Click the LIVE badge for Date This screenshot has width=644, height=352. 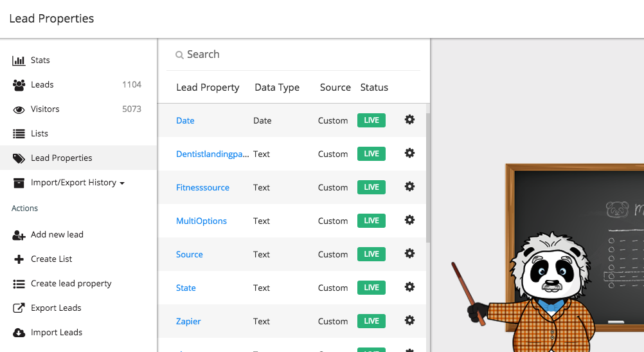point(371,120)
